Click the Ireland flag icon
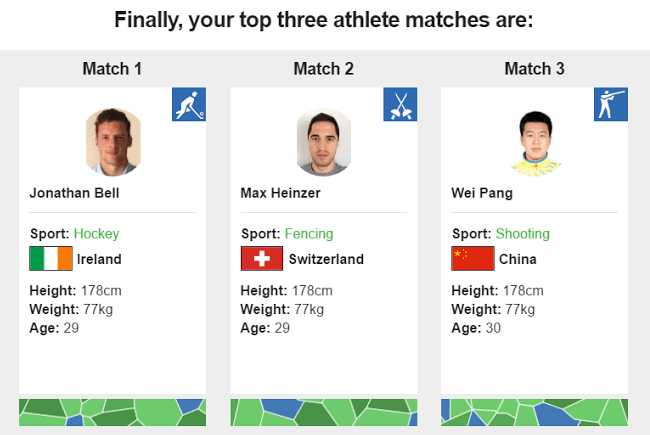 tap(51, 259)
